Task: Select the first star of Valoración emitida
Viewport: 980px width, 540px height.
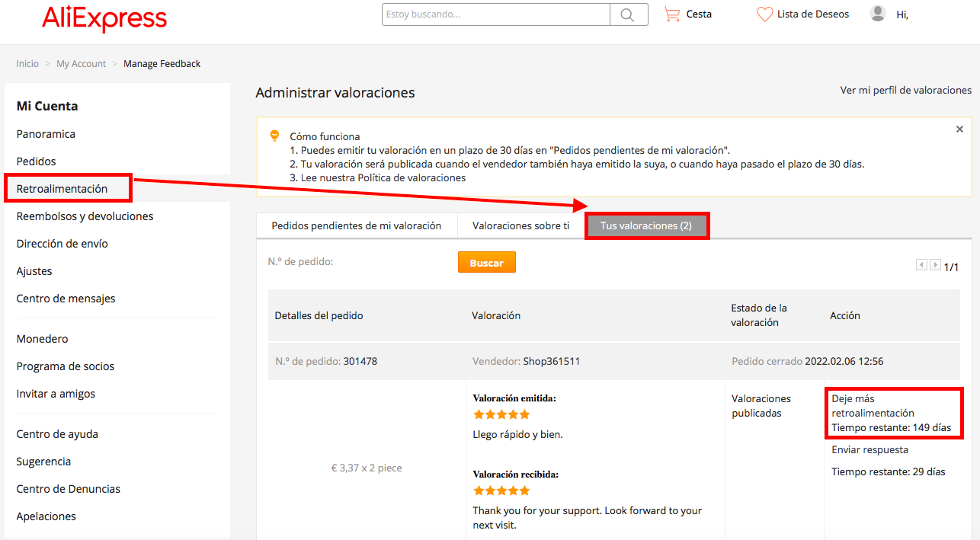Action: click(478, 414)
